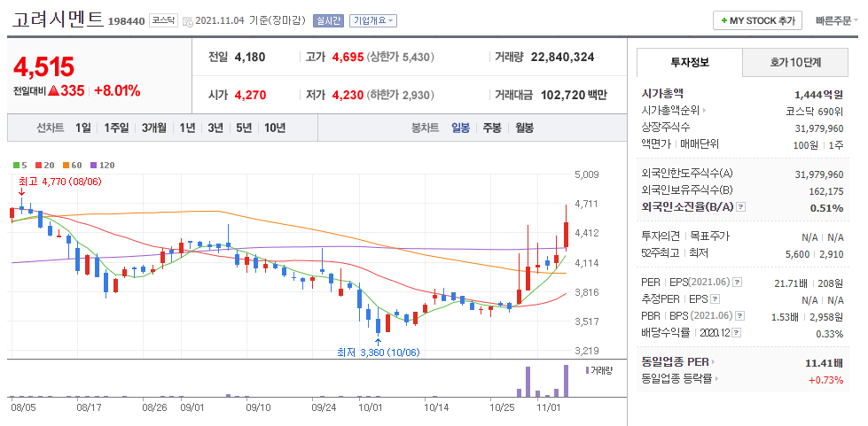The image size is (868, 426).
Task: Open help icon beside PBR BPS(2021.06)
Action: coord(739,316)
